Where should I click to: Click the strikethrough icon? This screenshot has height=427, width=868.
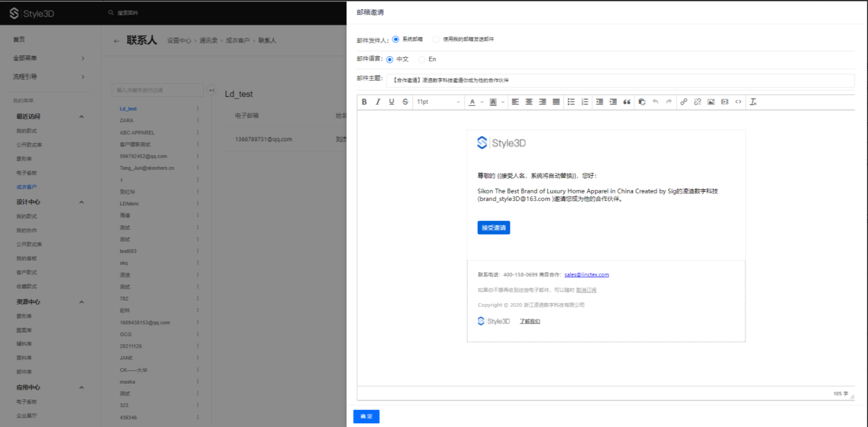tap(405, 102)
